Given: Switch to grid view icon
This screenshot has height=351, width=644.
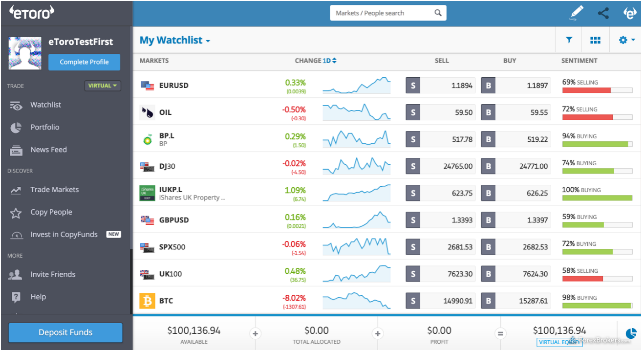Looking at the screenshot, I should (x=595, y=40).
